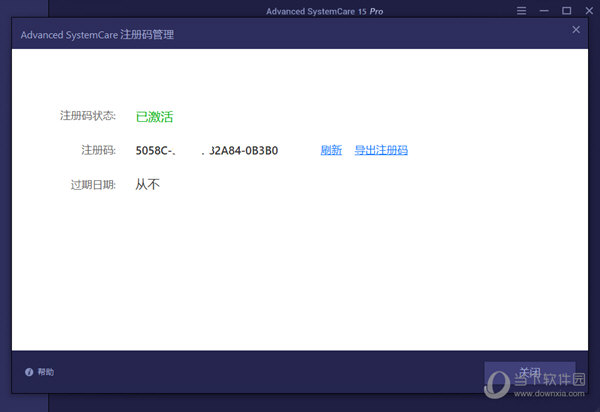Viewport: 600px width, 412px height.
Task: Click the 关闭 button
Action: (x=530, y=373)
